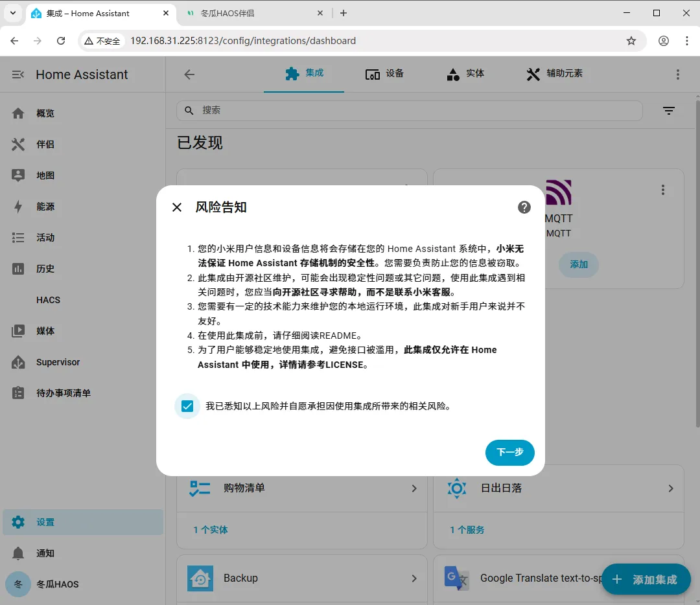Open 伴侣 in the sidebar
700x605 pixels.
pos(82,144)
